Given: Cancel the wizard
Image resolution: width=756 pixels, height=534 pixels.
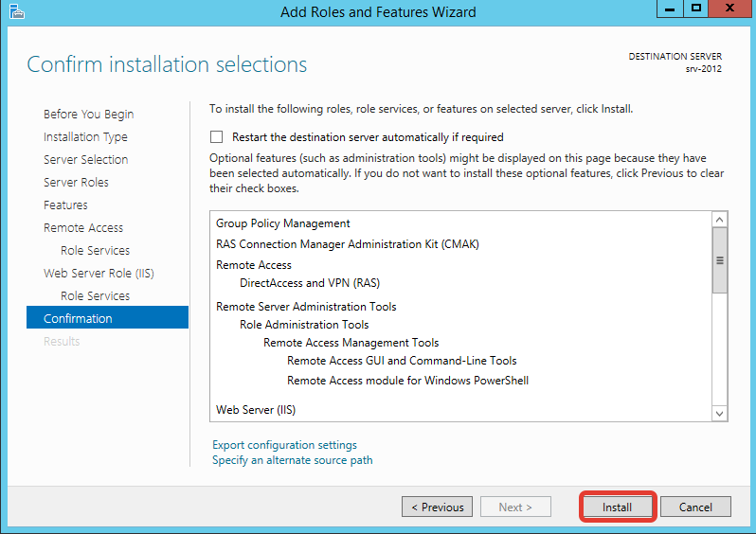Looking at the screenshot, I should (695, 507).
